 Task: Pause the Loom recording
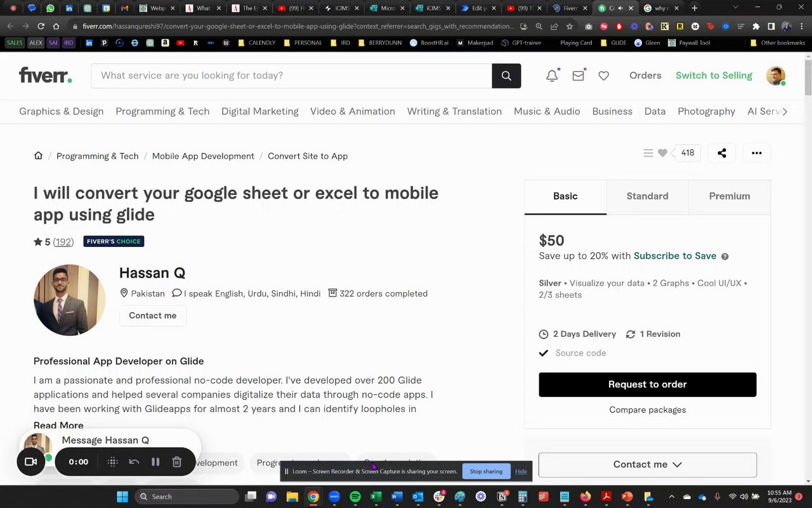(x=155, y=462)
